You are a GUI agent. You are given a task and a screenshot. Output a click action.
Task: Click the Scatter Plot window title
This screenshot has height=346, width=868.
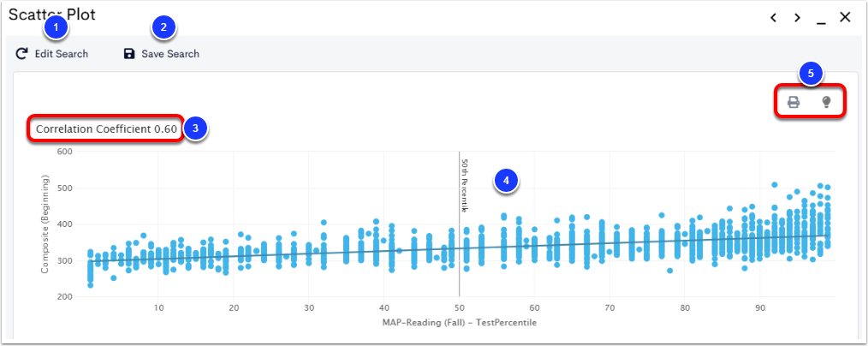(x=52, y=15)
